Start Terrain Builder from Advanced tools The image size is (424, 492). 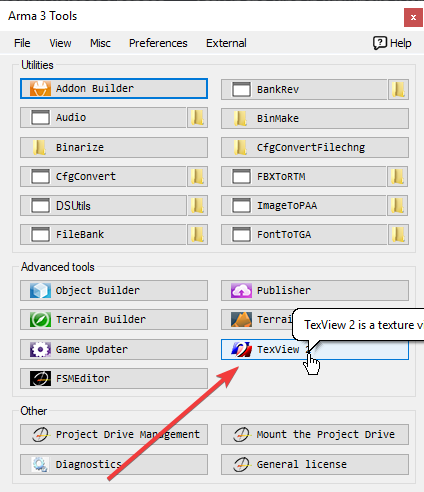(114, 319)
